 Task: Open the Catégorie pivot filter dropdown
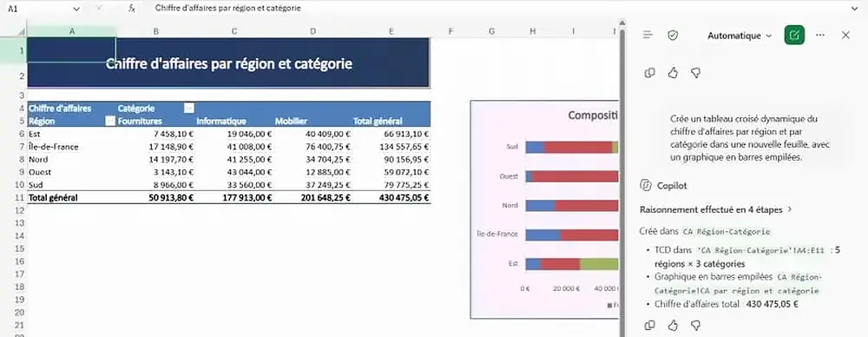(x=188, y=108)
